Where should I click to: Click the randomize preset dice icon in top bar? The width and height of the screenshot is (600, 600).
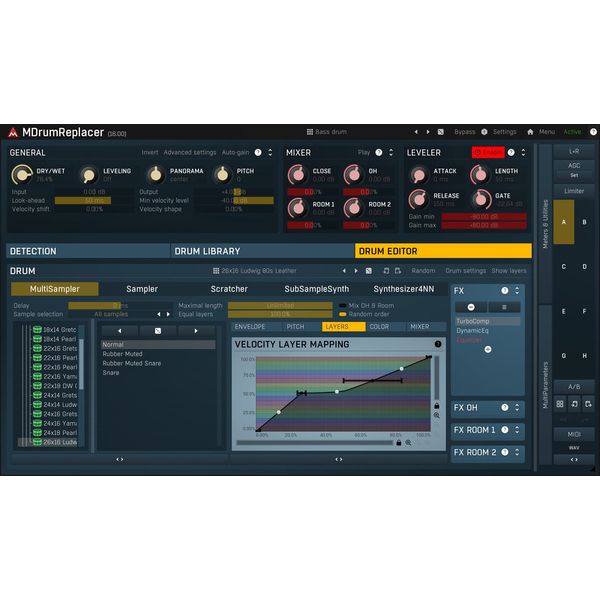440,132
